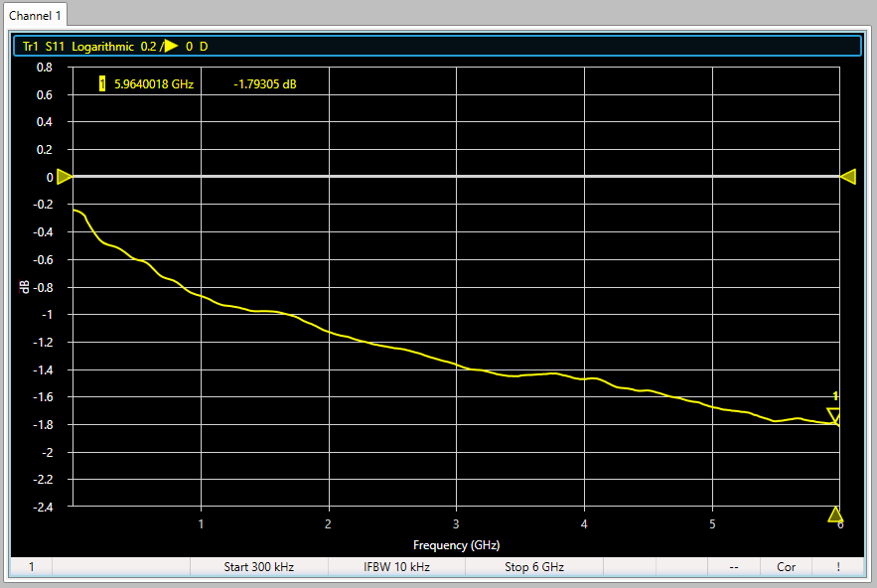
Task: Click the Stop 6 GHz field
Action: tap(533, 567)
